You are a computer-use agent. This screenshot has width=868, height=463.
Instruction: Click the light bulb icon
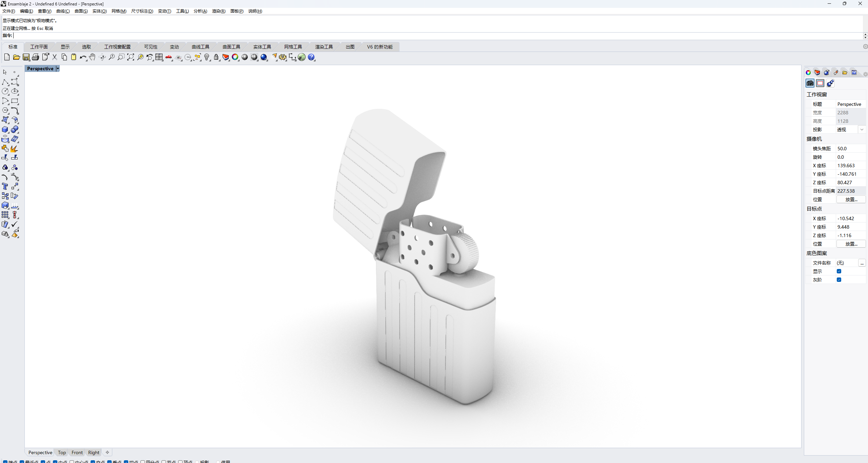207,57
